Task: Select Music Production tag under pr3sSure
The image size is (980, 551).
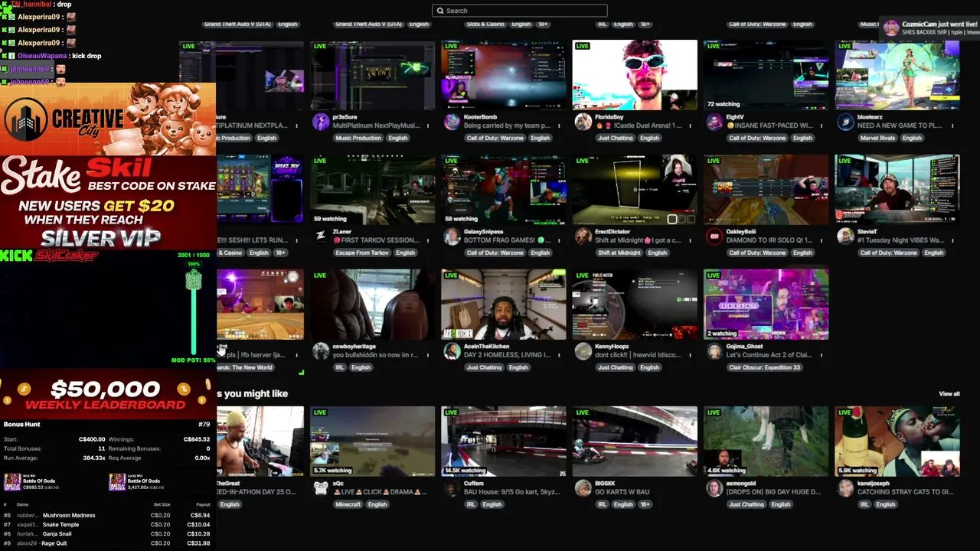Action: click(x=358, y=139)
